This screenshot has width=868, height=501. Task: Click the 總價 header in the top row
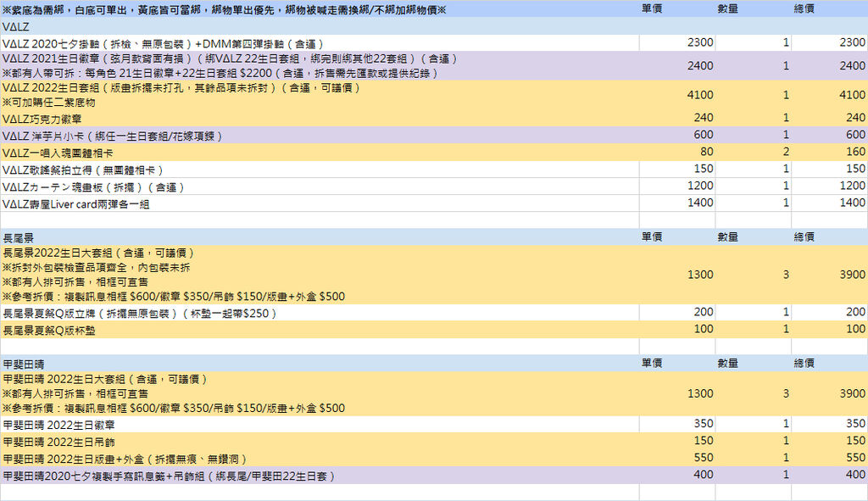tap(804, 8)
